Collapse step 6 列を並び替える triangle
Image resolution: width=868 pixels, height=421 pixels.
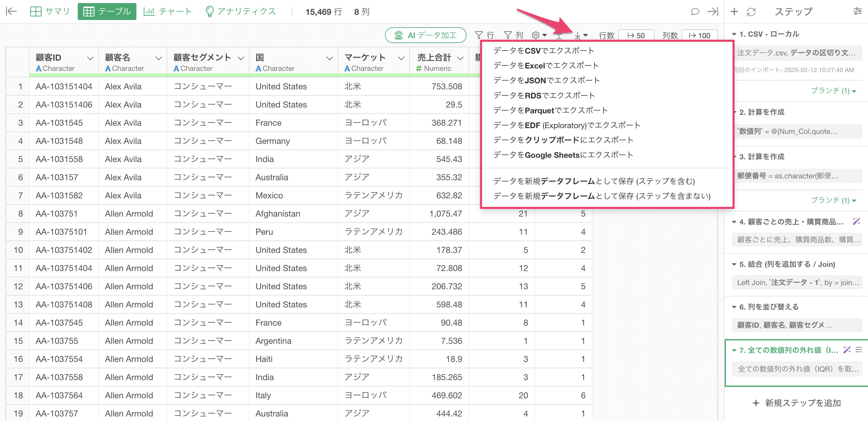(734, 307)
